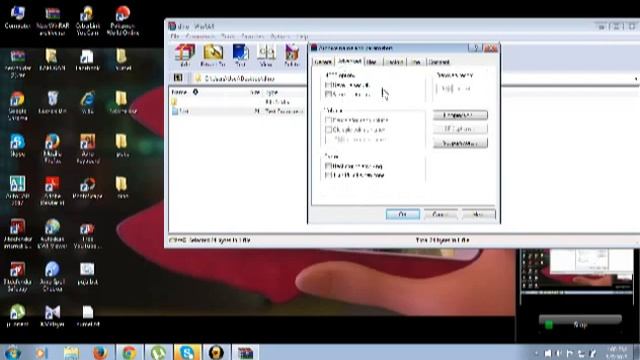
Task: Click the WinRAR taskbar button
Action: [246, 352]
